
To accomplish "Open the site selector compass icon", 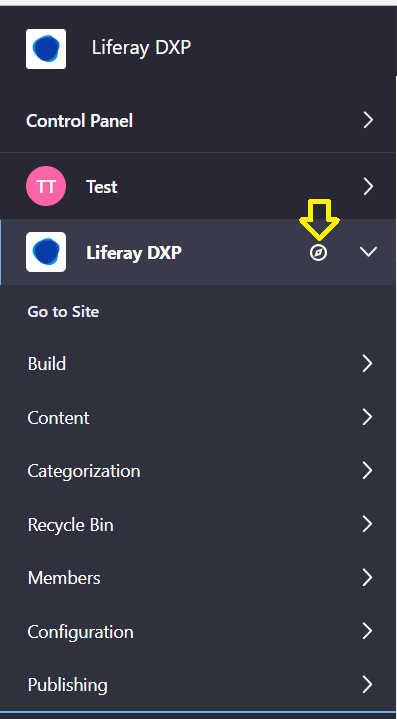I will pyautogui.click(x=319, y=253).
